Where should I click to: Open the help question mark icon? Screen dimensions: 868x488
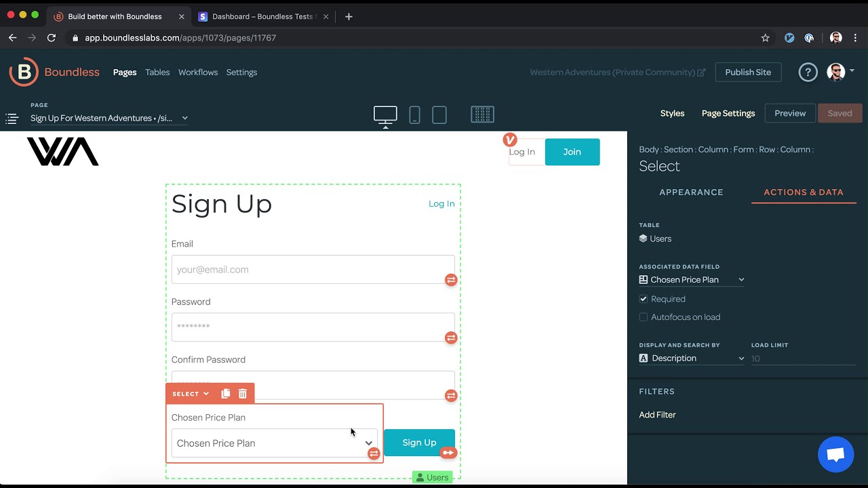[808, 72]
